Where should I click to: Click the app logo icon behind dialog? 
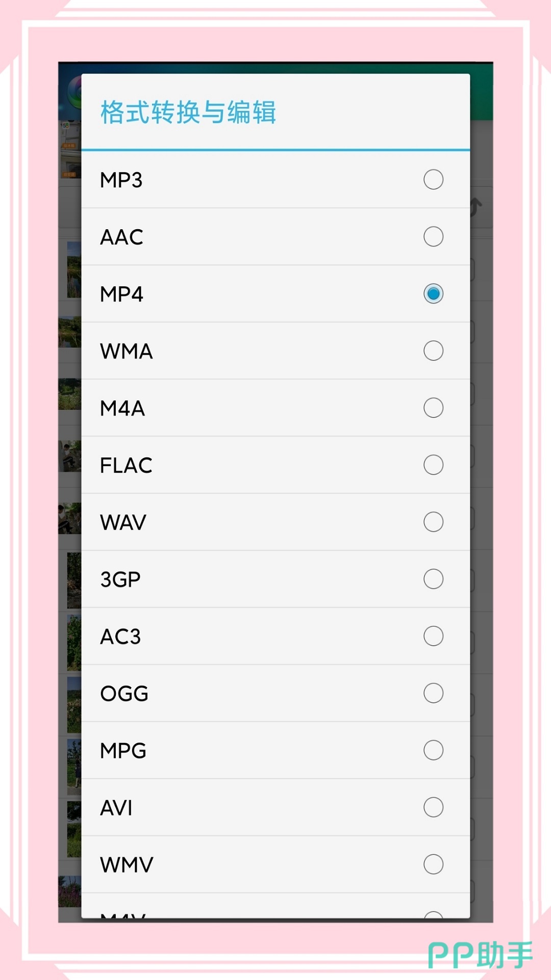tap(74, 92)
